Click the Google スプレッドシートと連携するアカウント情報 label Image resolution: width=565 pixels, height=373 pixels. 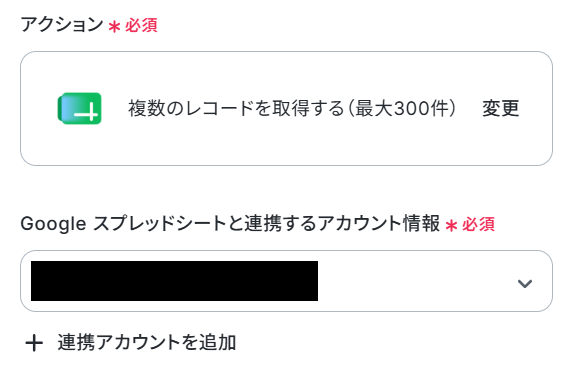pyautogui.click(x=230, y=223)
